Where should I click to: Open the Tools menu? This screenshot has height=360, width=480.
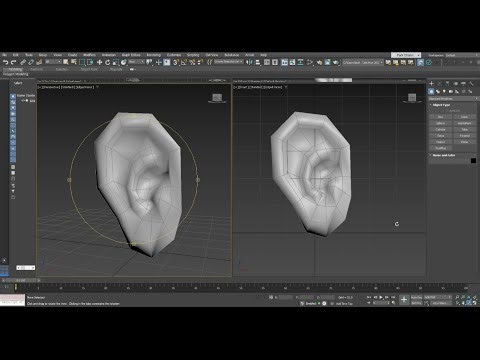(29, 55)
